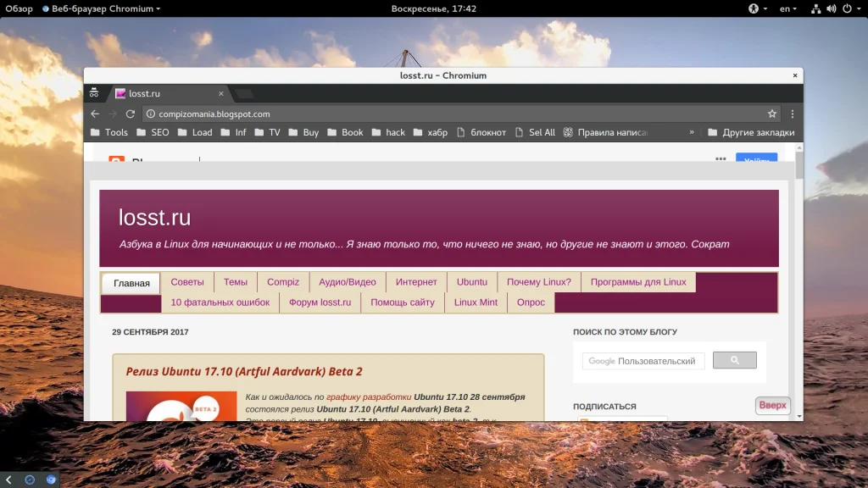Open the Load bookmark folder
This screenshot has height=488, width=868.
click(x=195, y=132)
